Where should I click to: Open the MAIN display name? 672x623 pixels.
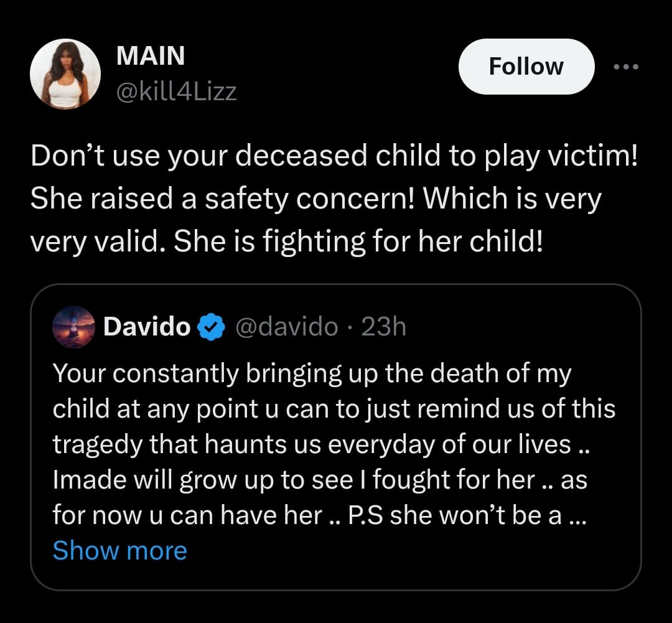pos(151,56)
